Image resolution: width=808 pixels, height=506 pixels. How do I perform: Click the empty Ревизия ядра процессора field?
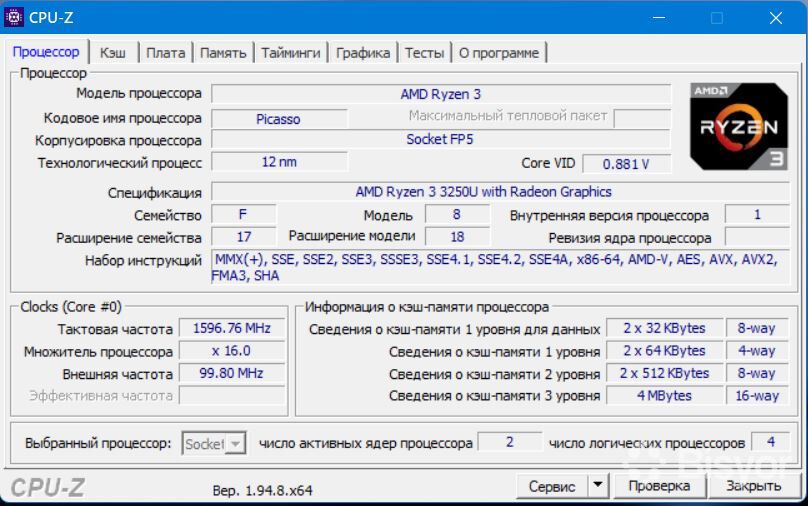point(756,237)
